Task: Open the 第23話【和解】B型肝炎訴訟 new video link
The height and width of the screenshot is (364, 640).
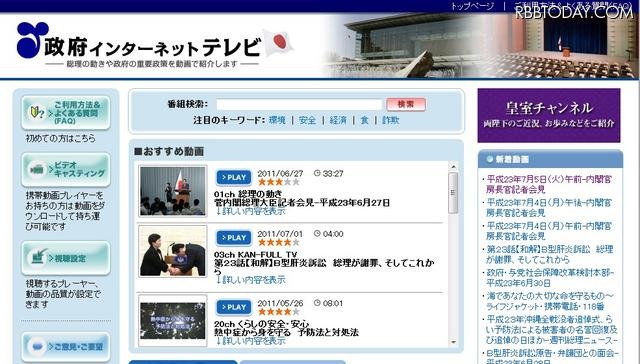Action: [549, 254]
